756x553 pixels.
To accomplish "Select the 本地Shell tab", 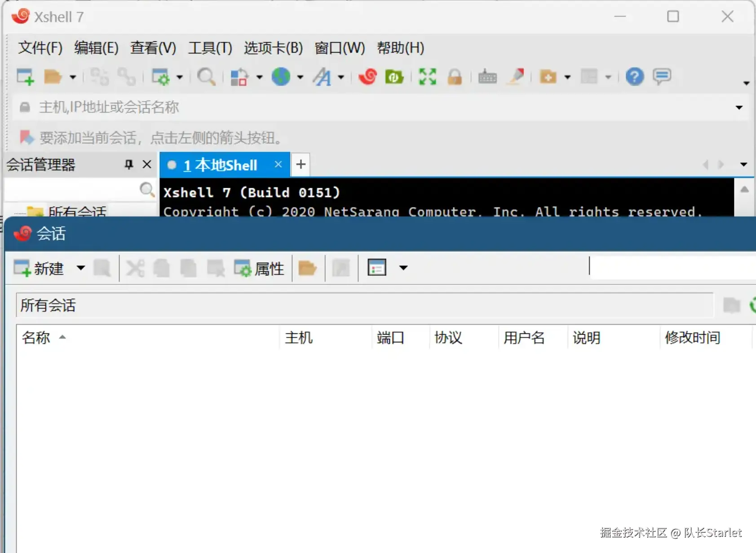I will click(x=220, y=165).
